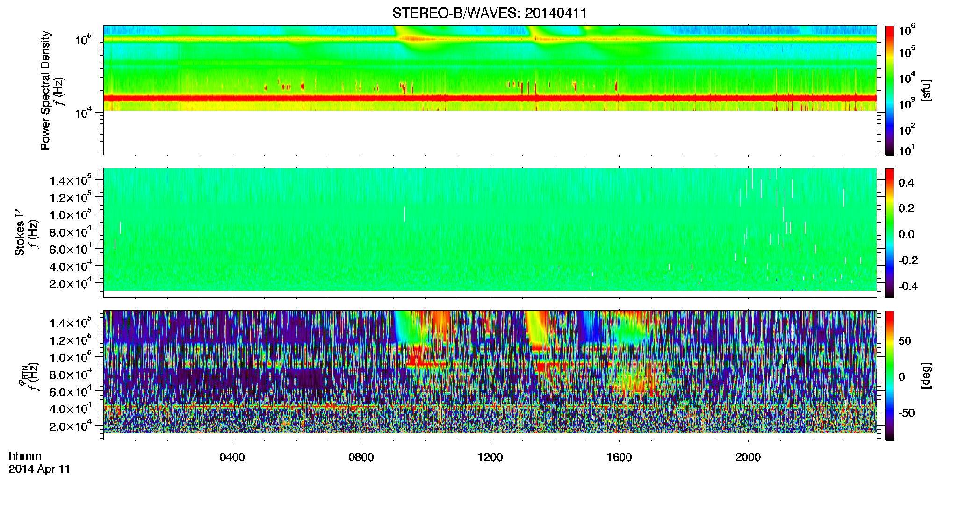980x505 pixels.
Task: Select the 0800 time axis label
Action: point(361,457)
